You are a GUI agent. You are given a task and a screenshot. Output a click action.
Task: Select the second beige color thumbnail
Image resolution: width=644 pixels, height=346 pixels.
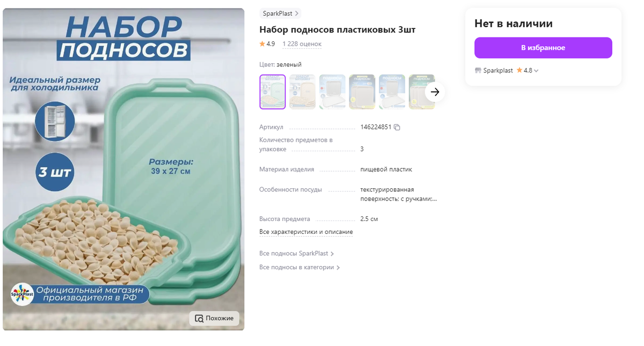pyautogui.click(x=303, y=92)
